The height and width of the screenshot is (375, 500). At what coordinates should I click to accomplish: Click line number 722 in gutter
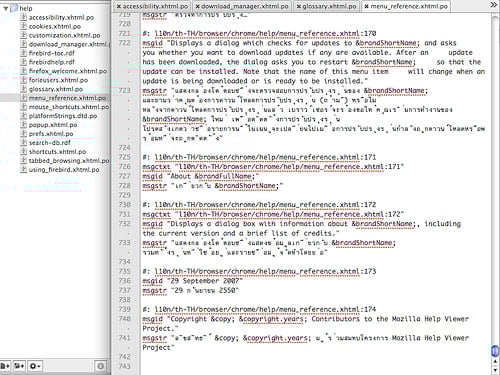[124, 43]
